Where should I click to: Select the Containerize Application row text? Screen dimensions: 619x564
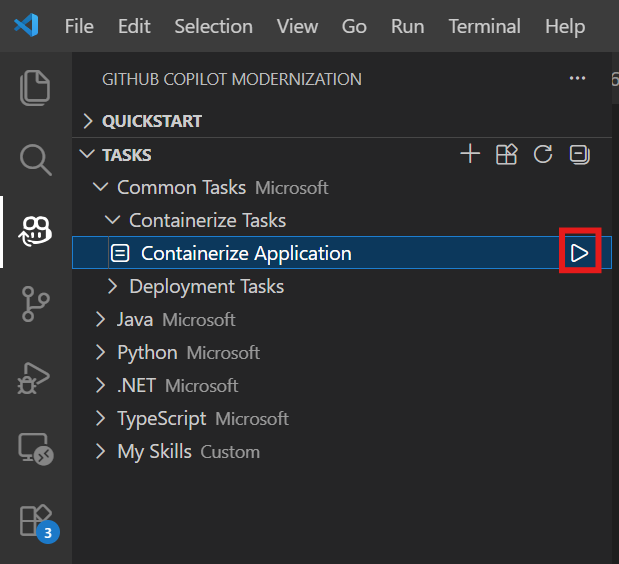point(246,253)
